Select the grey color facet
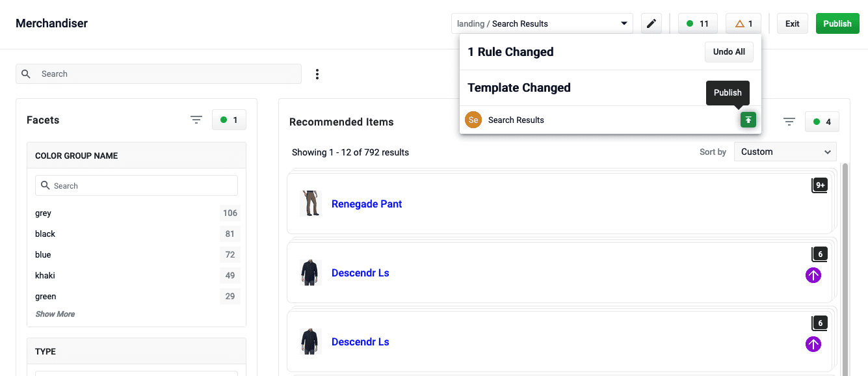This screenshot has height=376, width=868. [43, 213]
